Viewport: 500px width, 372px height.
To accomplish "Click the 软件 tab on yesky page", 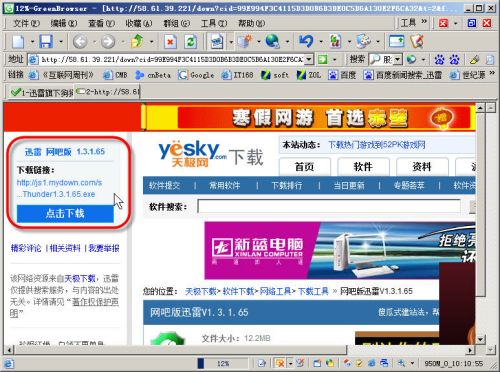I will coord(363,167).
